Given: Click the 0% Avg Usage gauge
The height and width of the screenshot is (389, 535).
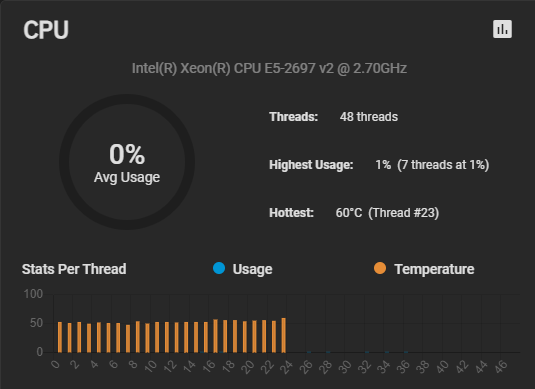Looking at the screenshot, I should 127,162.
